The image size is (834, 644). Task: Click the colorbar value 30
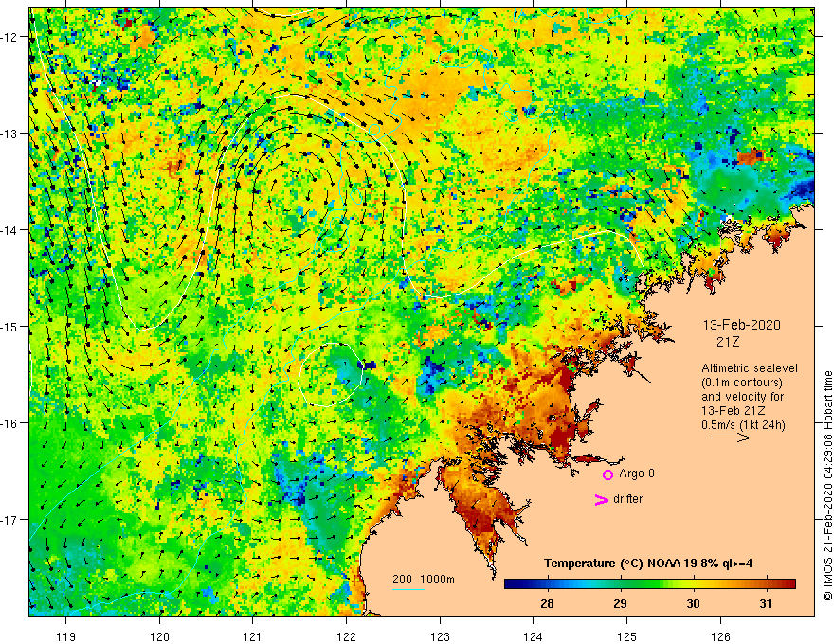pos(693,603)
